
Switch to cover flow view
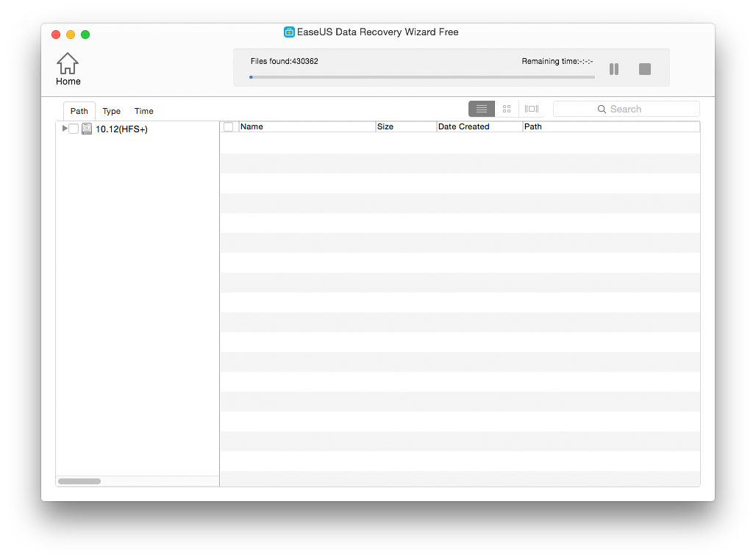pos(531,109)
